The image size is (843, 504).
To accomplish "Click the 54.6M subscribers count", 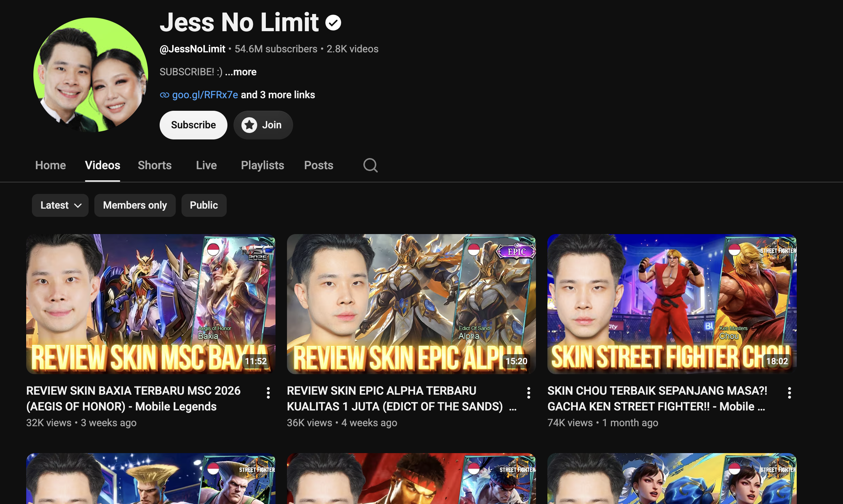I will (276, 49).
